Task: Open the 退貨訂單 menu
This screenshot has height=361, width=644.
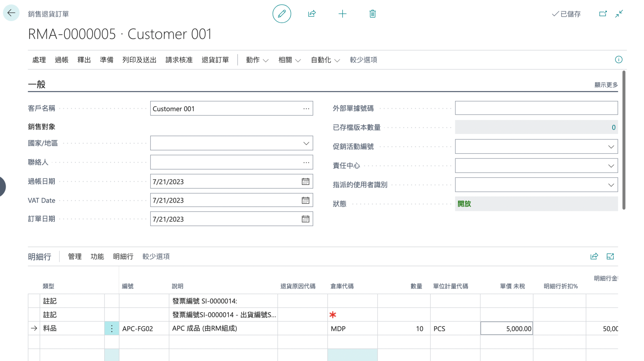Action: (x=215, y=60)
